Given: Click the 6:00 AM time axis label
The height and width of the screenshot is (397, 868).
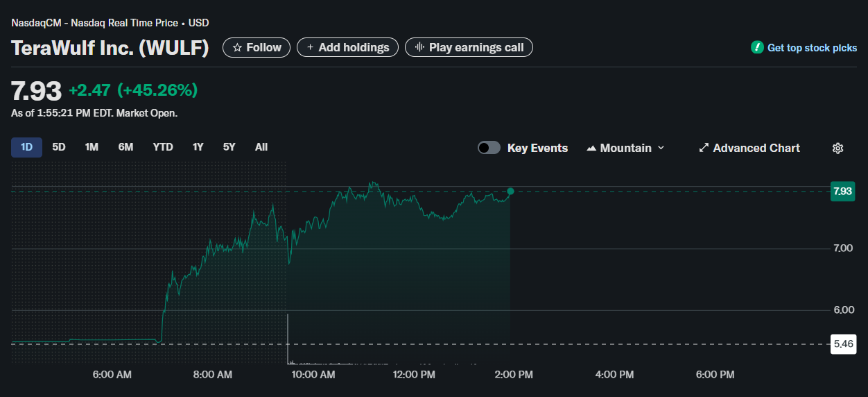Looking at the screenshot, I should [x=112, y=375].
